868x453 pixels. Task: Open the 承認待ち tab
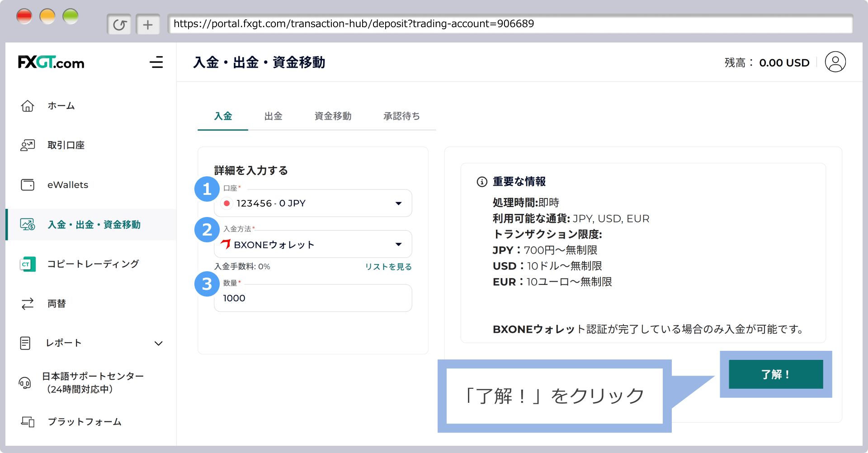[401, 116]
